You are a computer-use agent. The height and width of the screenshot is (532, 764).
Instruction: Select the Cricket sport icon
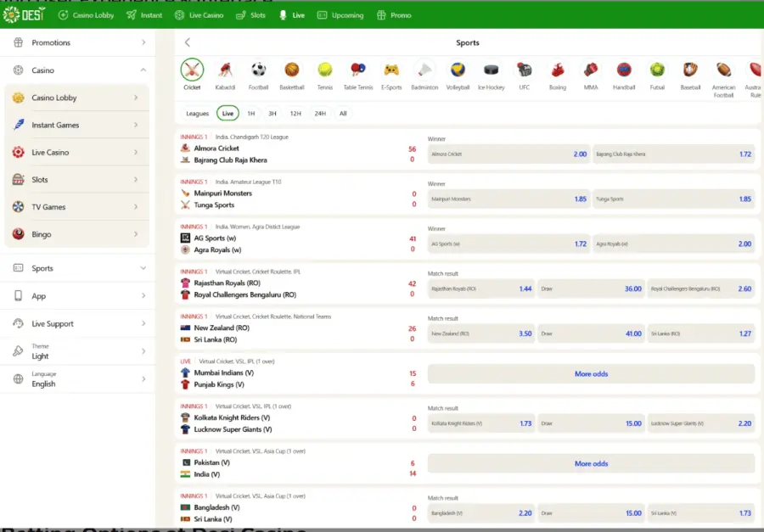click(192, 70)
